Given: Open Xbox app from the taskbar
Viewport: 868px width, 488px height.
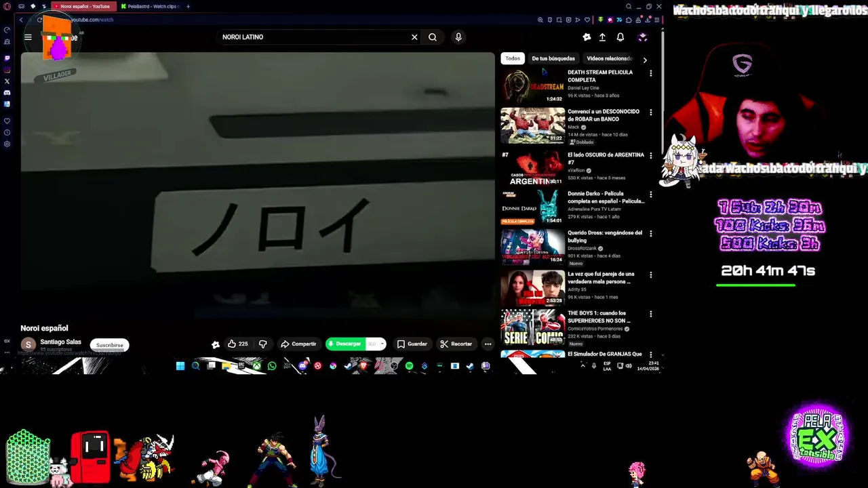Looking at the screenshot, I should pyautogui.click(x=257, y=366).
